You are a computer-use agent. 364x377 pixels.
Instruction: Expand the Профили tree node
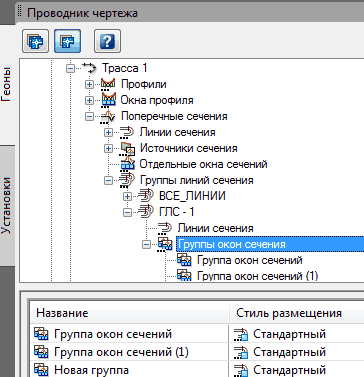coord(89,84)
